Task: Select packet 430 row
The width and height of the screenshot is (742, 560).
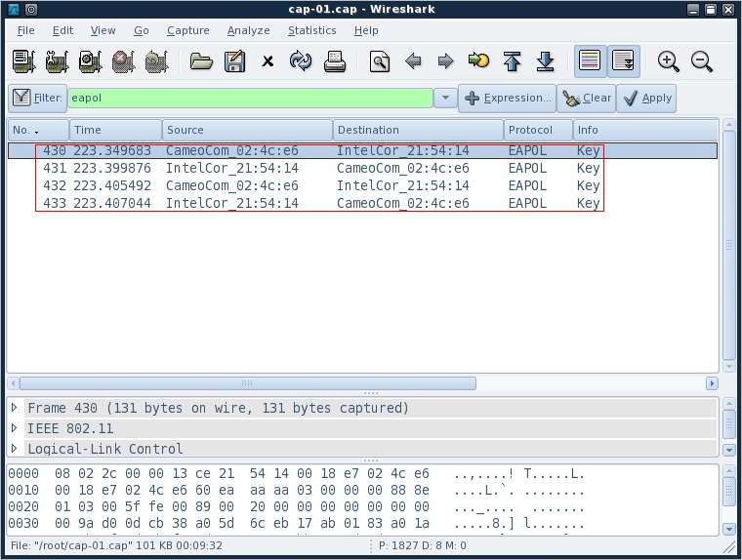Action: point(362,151)
